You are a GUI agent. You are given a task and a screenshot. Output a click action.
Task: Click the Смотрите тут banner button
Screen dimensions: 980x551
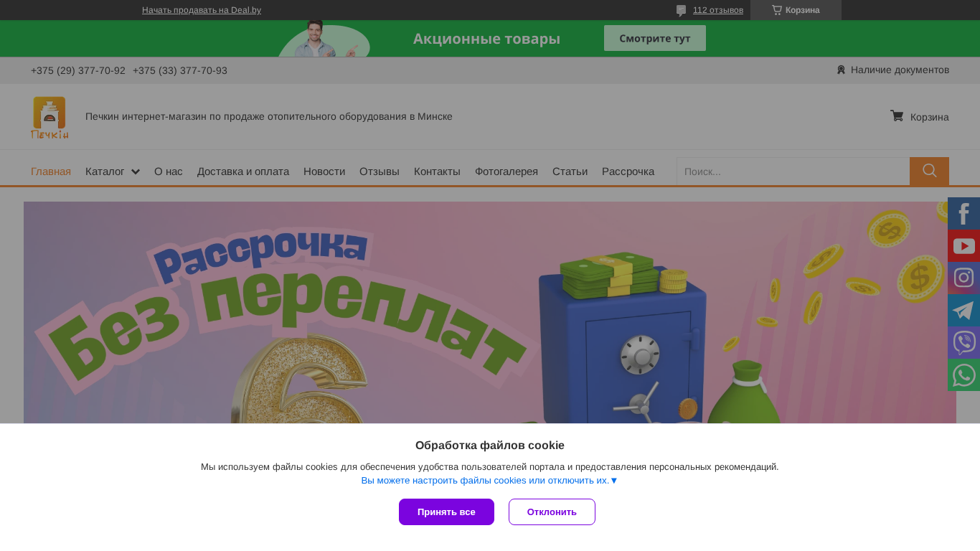click(x=655, y=38)
